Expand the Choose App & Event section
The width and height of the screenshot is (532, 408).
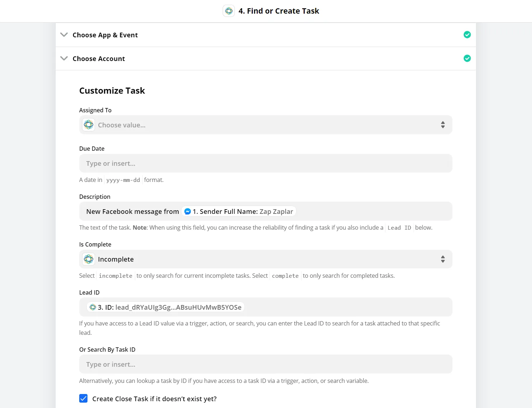pos(64,35)
